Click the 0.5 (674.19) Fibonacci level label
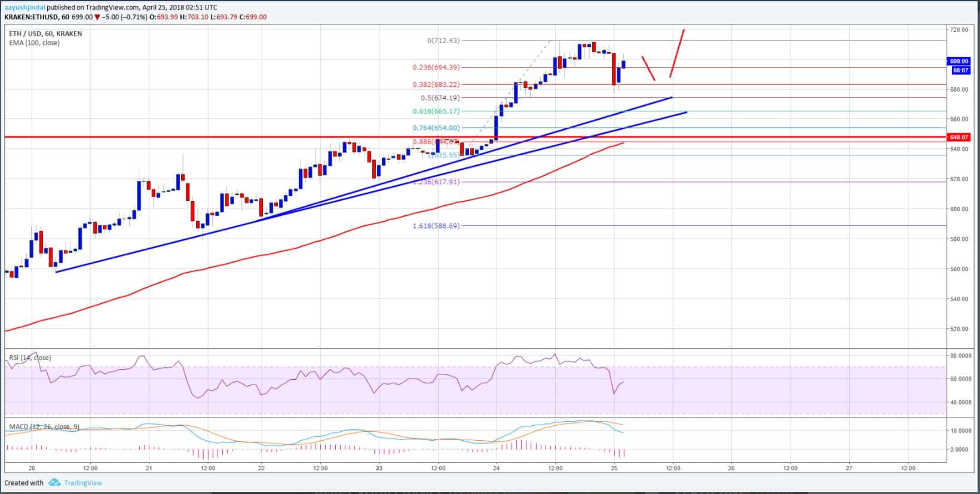Viewport: 980px width, 494px height. pos(442,98)
